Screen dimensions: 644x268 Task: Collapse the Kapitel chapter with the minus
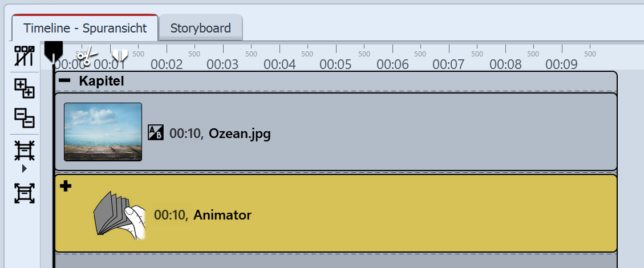pyautogui.click(x=65, y=80)
